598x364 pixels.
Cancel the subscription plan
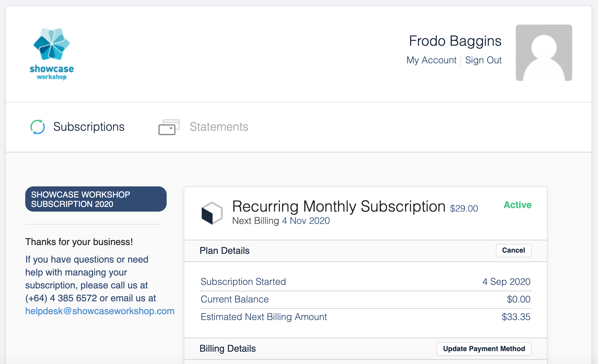pyautogui.click(x=513, y=250)
